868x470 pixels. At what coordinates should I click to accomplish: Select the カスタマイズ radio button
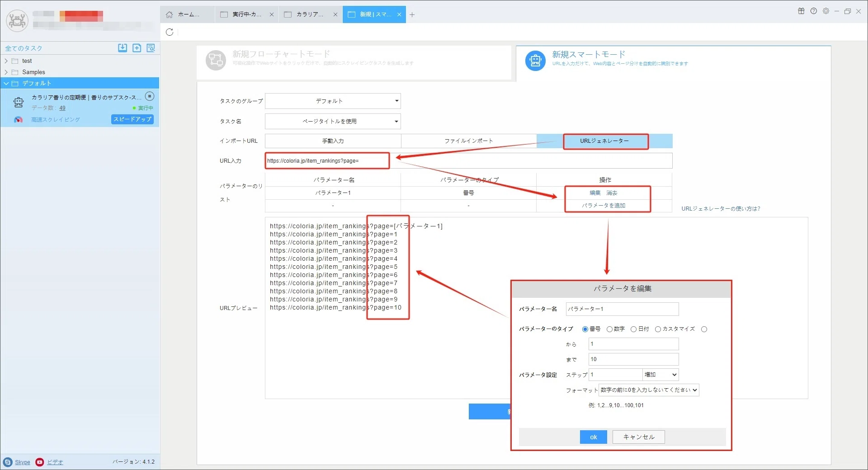(658, 329)
